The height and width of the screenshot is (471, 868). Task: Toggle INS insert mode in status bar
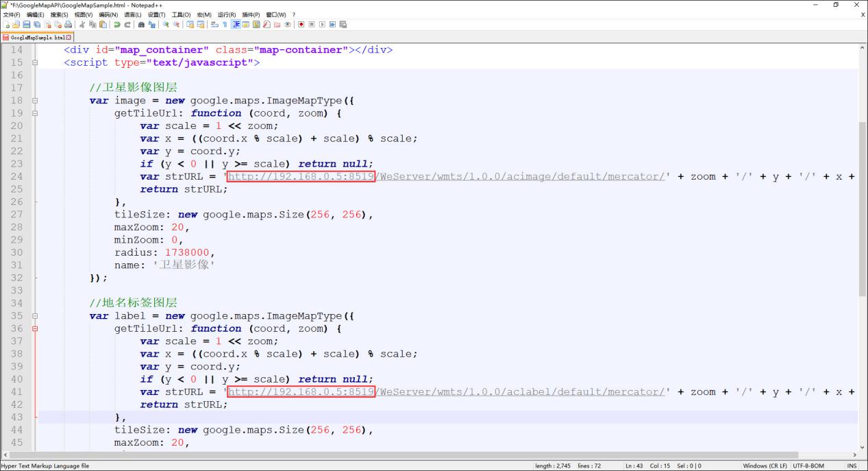852,466
